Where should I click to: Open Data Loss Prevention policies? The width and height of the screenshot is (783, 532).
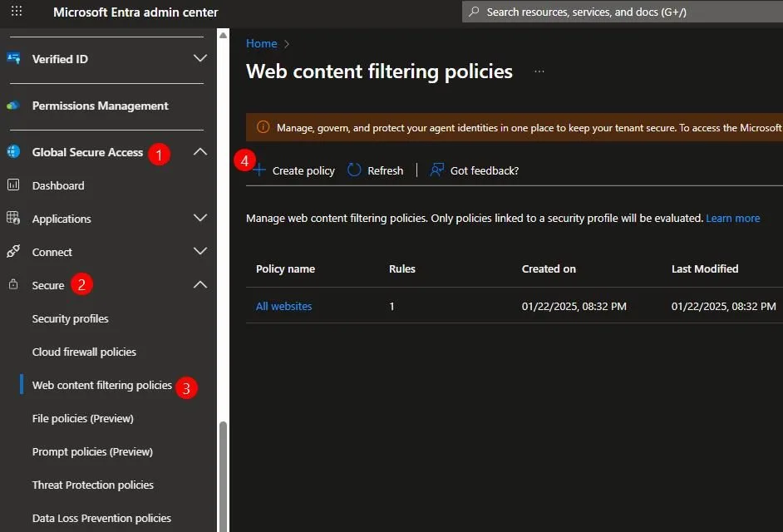click(101, 518)
